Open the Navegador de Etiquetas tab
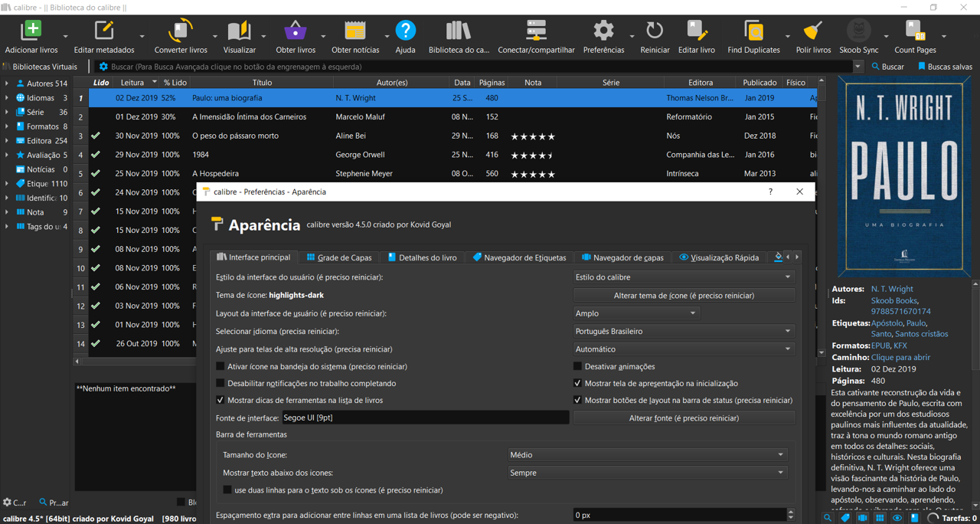This screenshot has height=524, width=980. 519,257
